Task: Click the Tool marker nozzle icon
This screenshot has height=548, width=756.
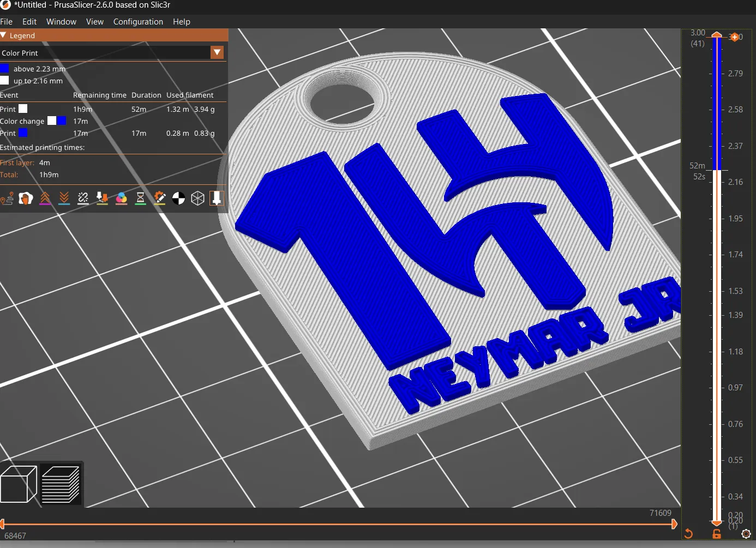Action: click(217, 198)
